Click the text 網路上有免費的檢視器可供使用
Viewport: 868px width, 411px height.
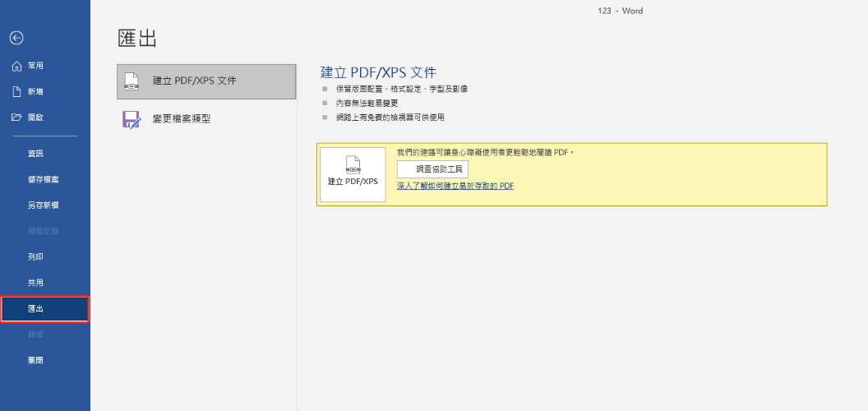(x=390, y=118)
